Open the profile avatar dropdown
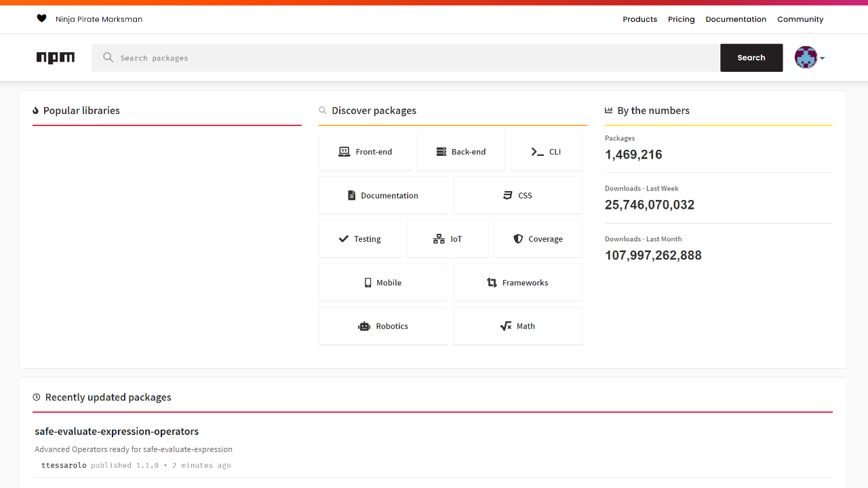868x488 pixels. point(806,58)
